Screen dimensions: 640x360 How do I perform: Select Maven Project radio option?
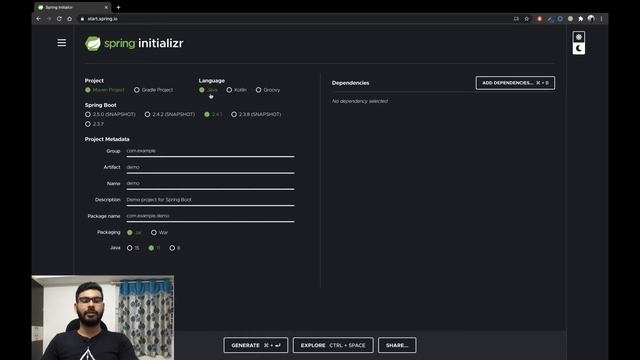pyautogui.click(x=104, y=90)
